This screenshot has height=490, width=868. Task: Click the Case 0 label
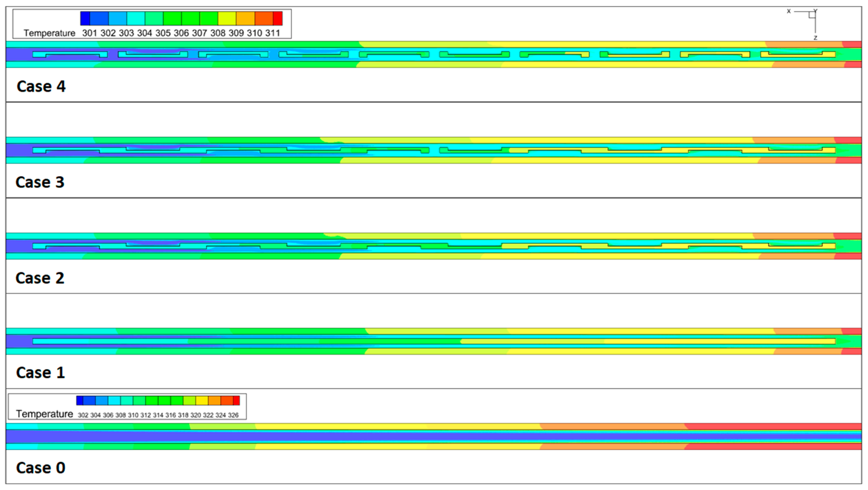(41, 468)
